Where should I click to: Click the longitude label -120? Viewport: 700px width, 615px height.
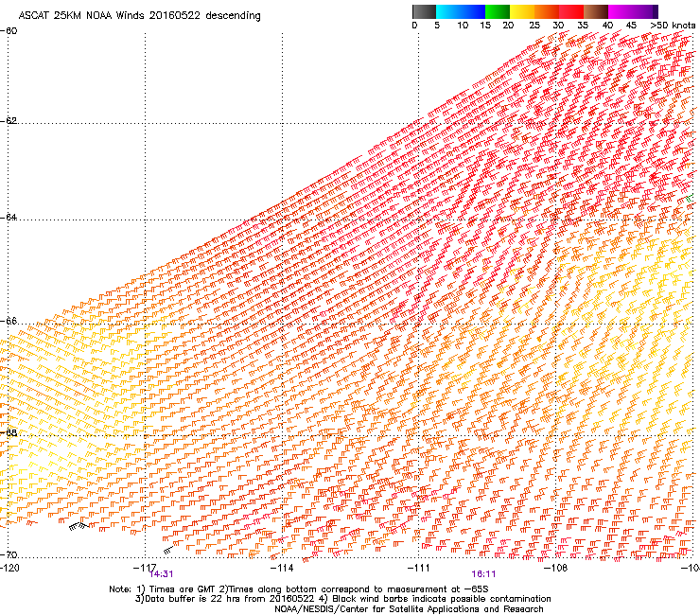(9, 568)
